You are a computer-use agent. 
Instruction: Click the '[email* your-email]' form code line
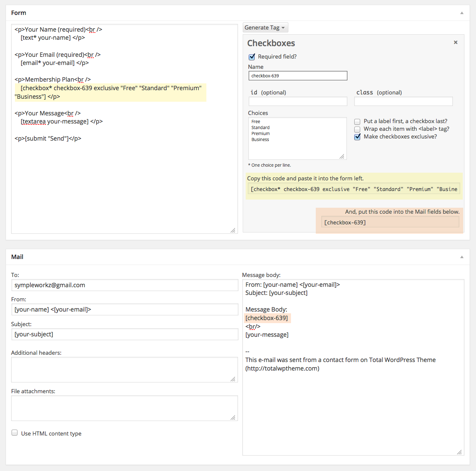[55, 63]
